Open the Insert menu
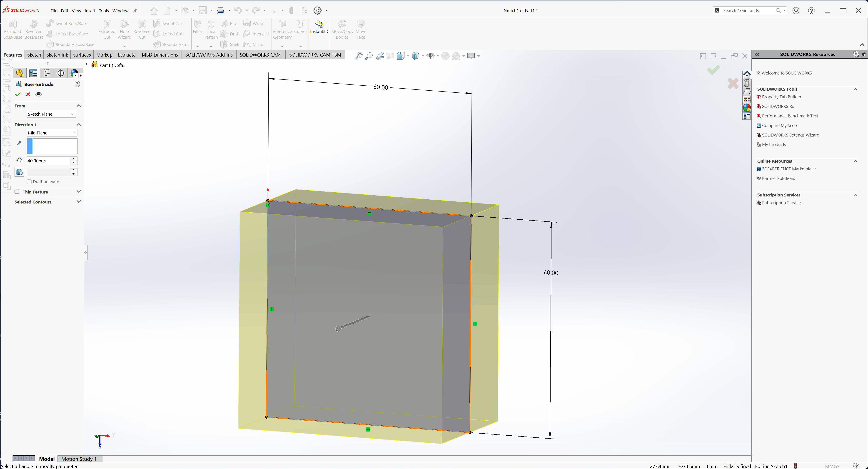868x469 pixels. [90, 11]
